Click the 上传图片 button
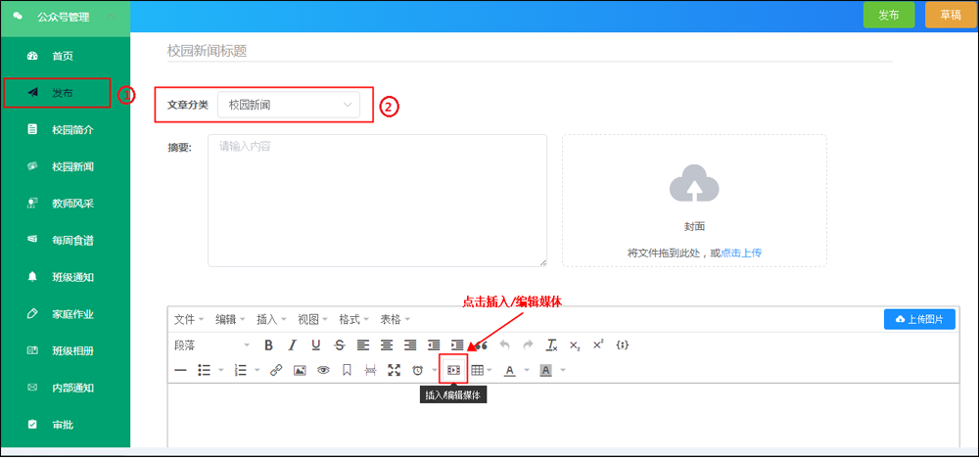980x460 pixels. coord(919,319)
